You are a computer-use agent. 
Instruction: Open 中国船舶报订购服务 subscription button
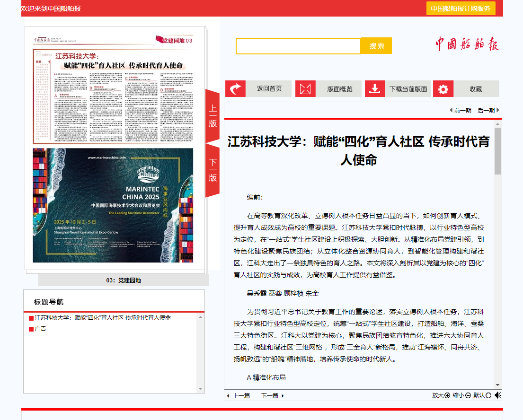point(461,9)
